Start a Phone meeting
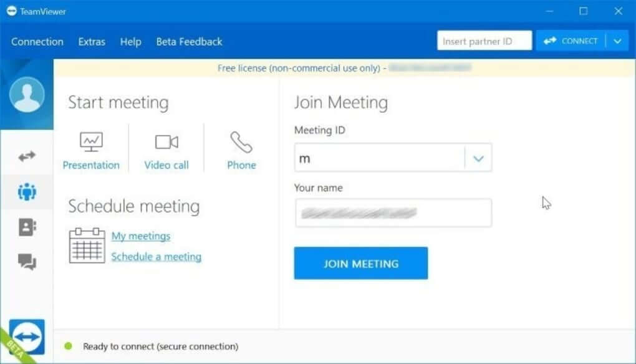Viewport: 636px width, 364px height. (x=241, y=151)
